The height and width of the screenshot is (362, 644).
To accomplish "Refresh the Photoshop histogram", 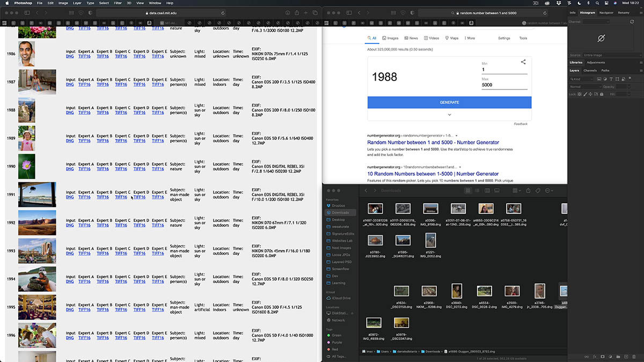I will click(x=632, y=21).
